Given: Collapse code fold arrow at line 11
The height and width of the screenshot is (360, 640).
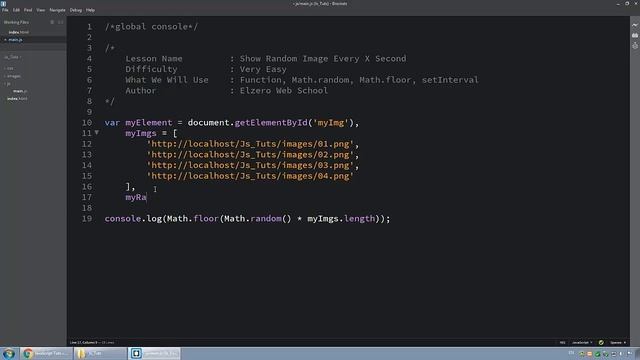Looking at the screenshot, I should point(97,132).
